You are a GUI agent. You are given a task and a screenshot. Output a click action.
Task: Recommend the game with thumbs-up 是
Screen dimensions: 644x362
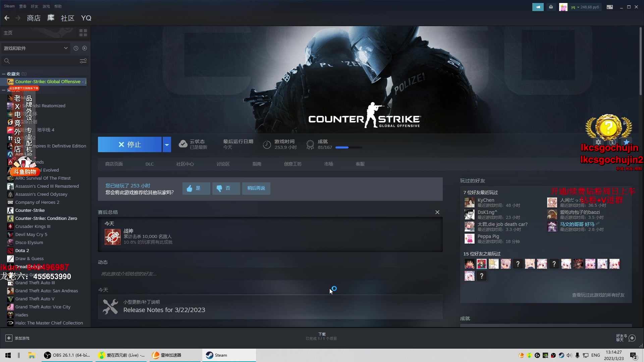(196, 188)
